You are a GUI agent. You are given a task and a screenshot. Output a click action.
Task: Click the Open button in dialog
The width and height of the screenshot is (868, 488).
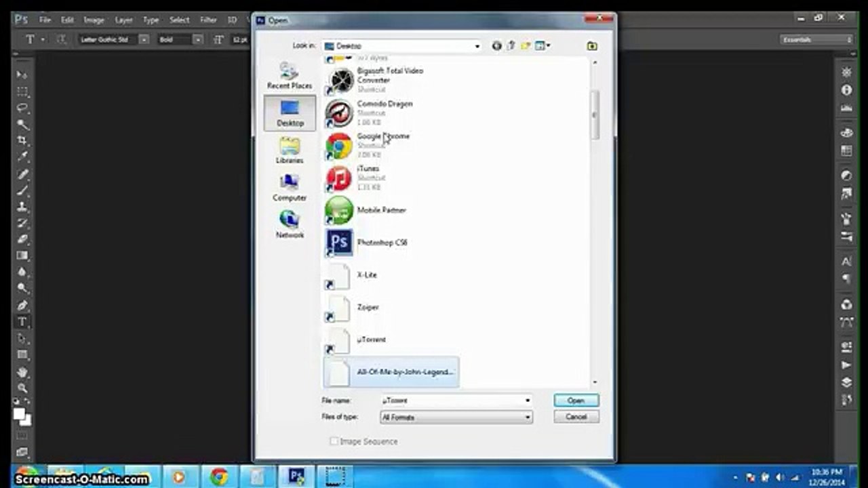(576, 401)
